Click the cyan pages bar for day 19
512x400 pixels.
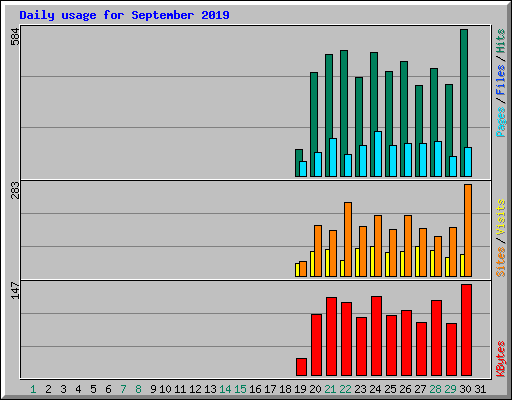pos(303,169)
